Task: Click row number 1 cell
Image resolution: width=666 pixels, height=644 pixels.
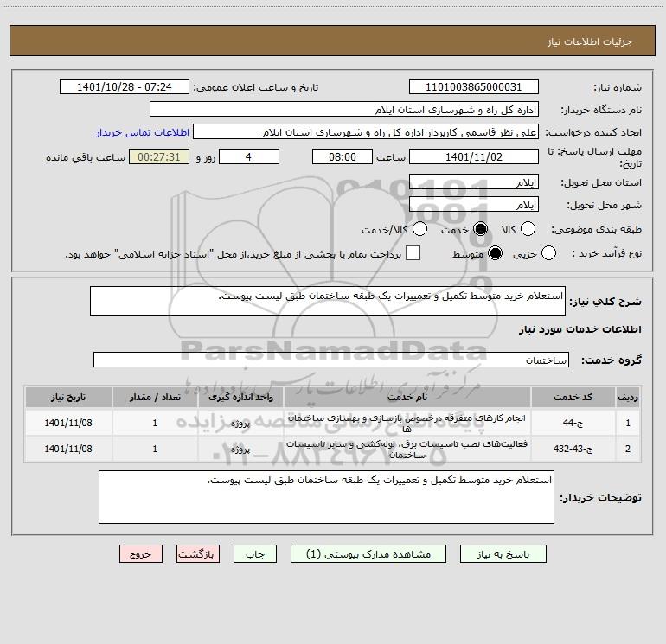Action: (x=628, y=423)
